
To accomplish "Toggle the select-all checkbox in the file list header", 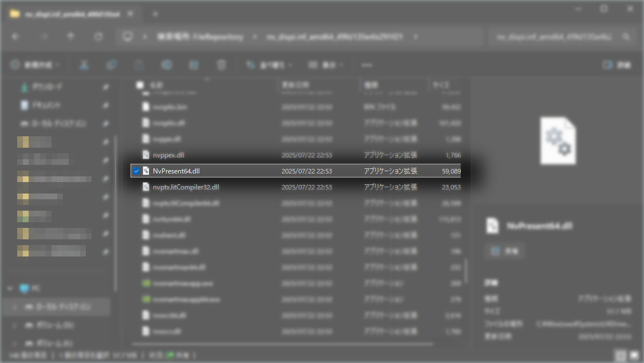I will [140, 85].
